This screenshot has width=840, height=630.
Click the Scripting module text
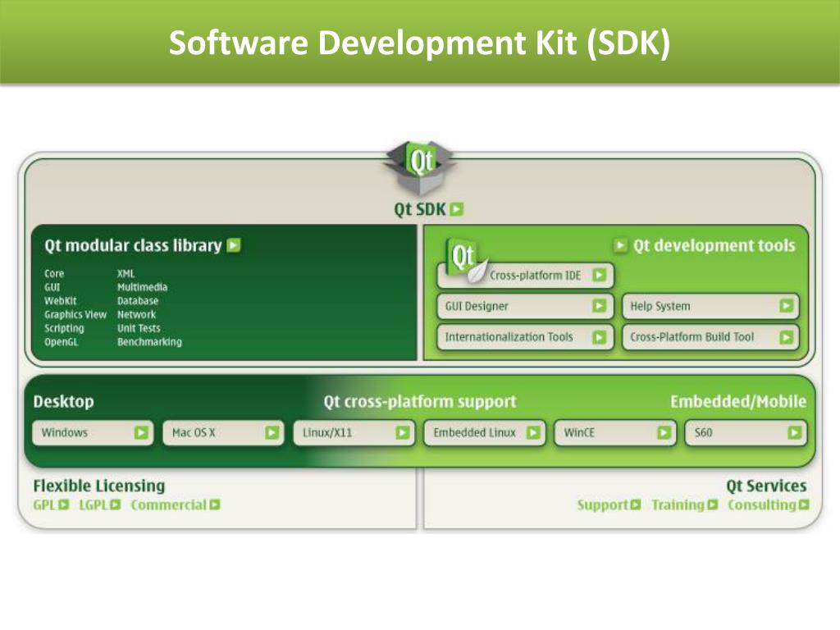tap(64, 328)
